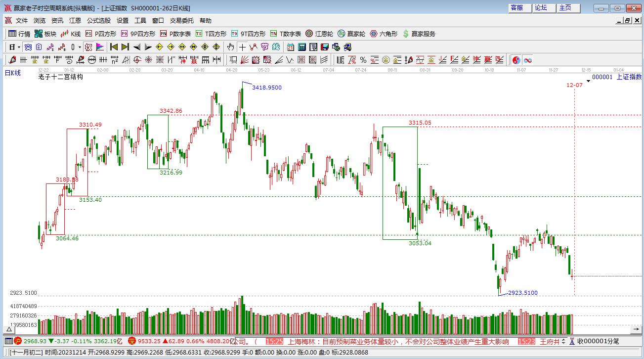This screenshot has width=644, height=359.
Task: Open 赢家服务 with dollar icon
Action: pos(419,34)
